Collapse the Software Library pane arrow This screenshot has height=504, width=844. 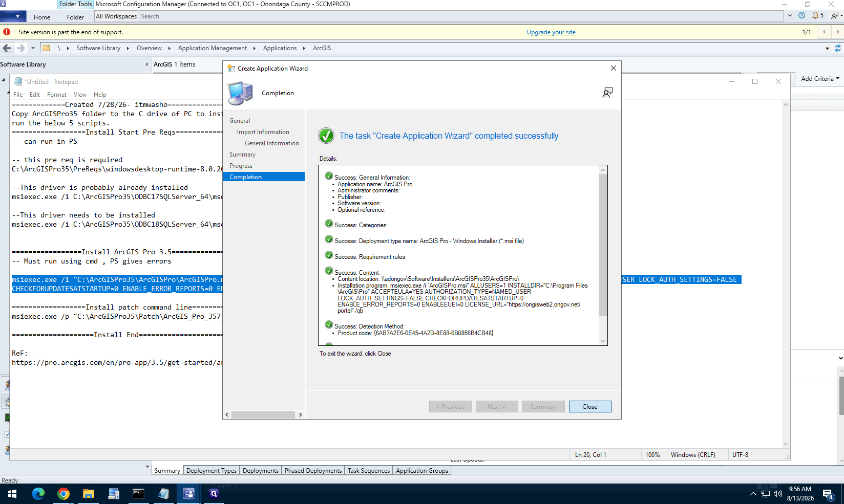147,64
